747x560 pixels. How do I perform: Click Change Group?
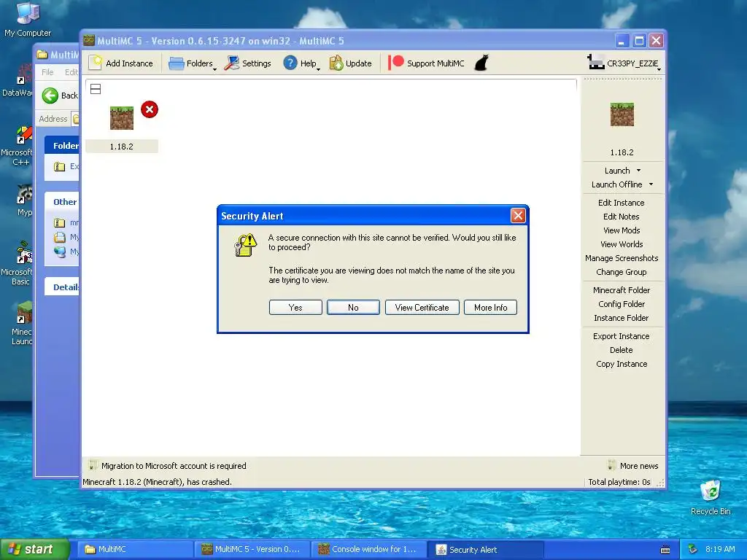[x=622, y=272]
